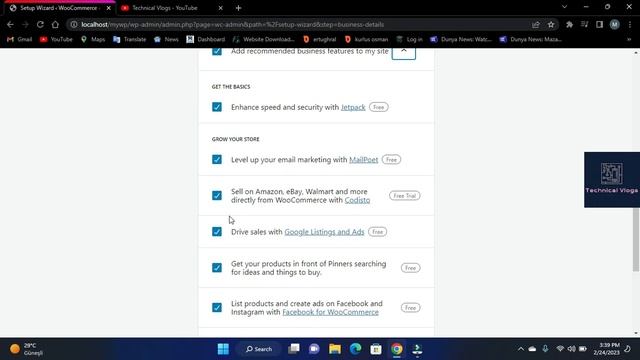Uncheck the Codisto Amazon eBay checkbox
The height and width of the screenshot is (360, 640).
coord(217,196)
